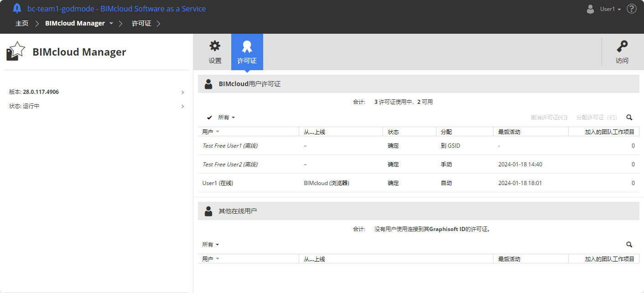Click the User1 avatar icon
Image resolution: width=644 pixels, height=293 pixels.
[x=590, y=9]
